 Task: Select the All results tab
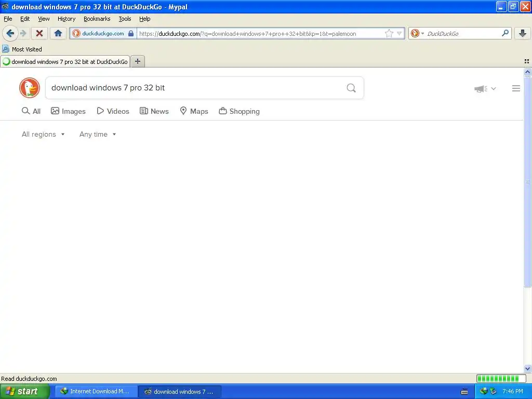(31, 111)
